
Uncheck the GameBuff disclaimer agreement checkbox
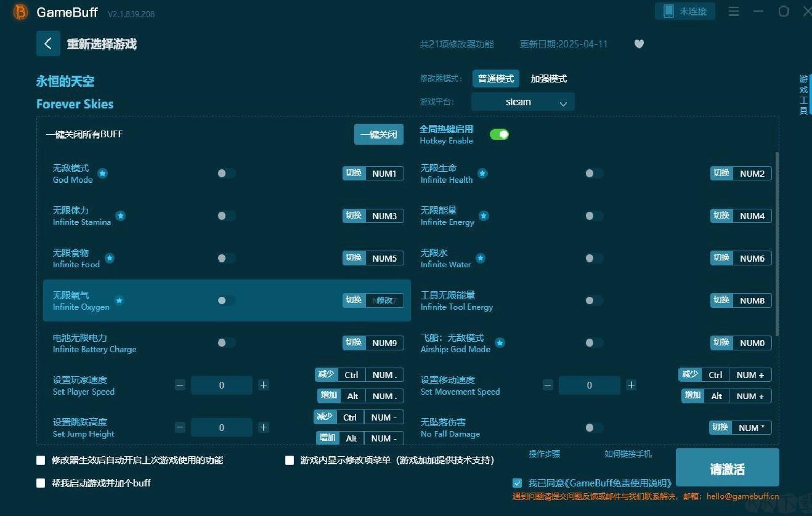518,483
